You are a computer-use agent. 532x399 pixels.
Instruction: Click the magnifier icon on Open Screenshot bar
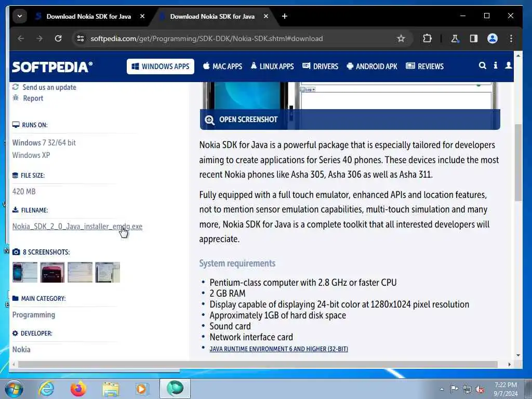pyautogui.click(x=210, y=120)
